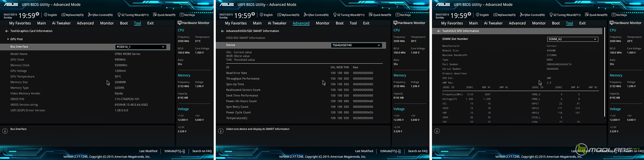Click back arrow beside Tool\ASUS SPD Information

point(439,31)
